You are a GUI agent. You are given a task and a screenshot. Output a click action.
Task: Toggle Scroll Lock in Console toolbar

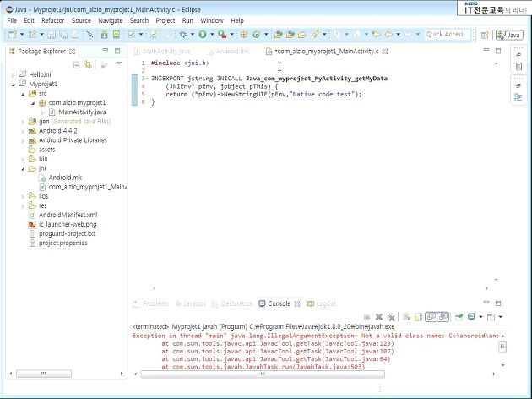[419, 317]
